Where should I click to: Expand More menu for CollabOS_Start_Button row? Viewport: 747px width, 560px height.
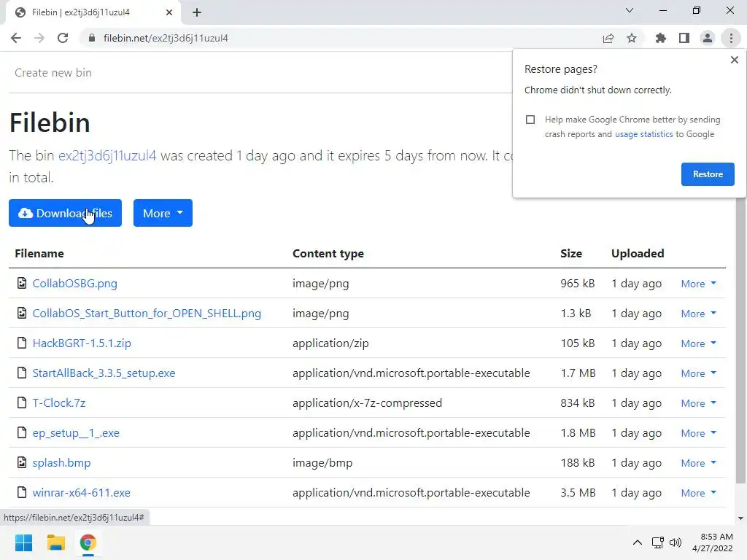pyautogui.click(x=698, y=314)
